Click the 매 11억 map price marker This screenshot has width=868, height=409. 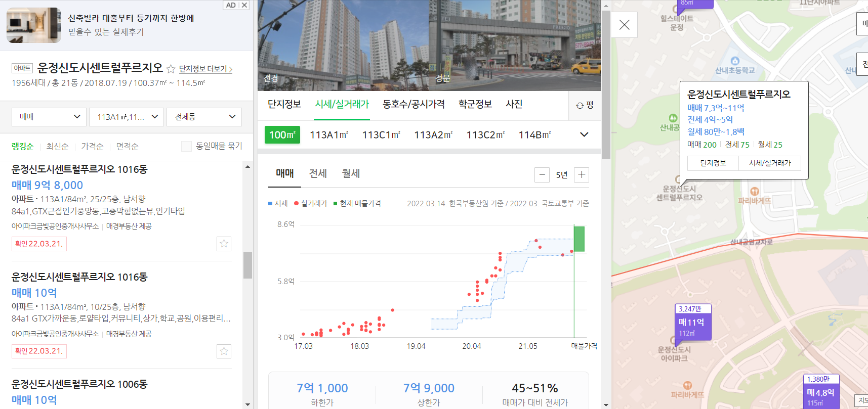(693, 322)
